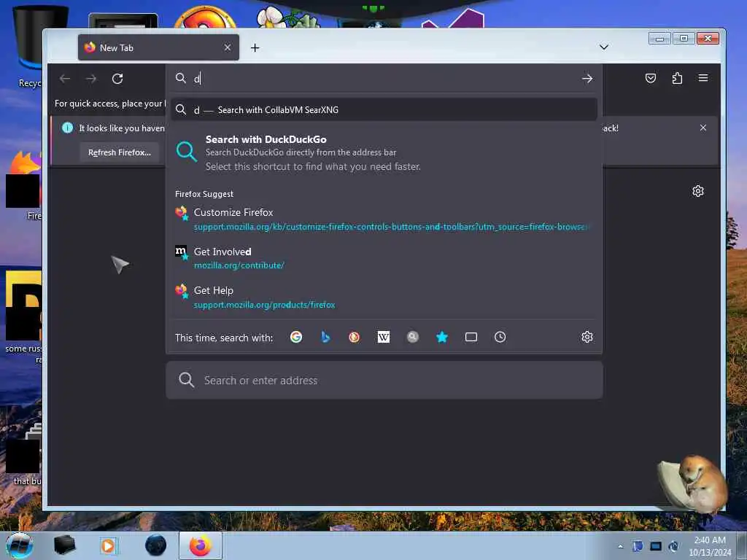Search open tabs with the tab icon
The height and width of the screenshot is (560, 747).
[x=471, y=337]
